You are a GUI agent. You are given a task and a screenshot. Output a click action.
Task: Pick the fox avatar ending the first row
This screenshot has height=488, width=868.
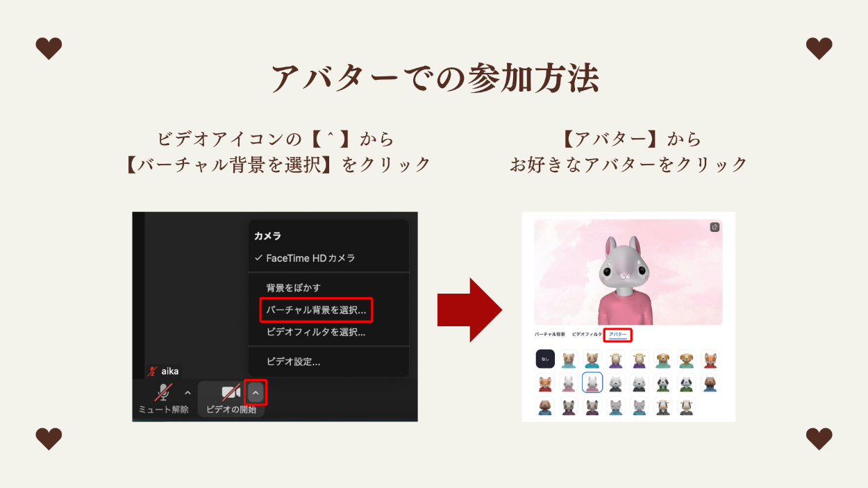pyautogui.click(x=710, y=359)
